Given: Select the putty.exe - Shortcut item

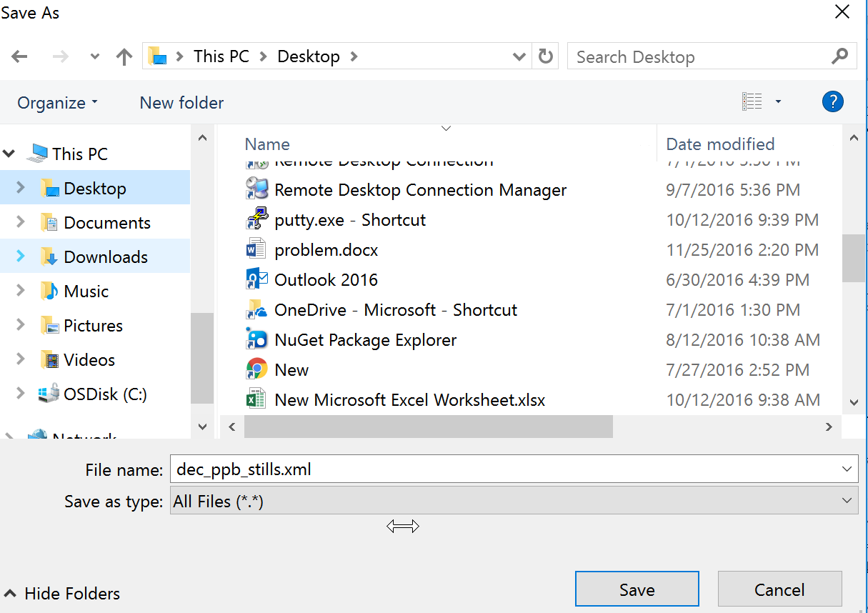Looking at the screenshot, I should click(350, 219).
